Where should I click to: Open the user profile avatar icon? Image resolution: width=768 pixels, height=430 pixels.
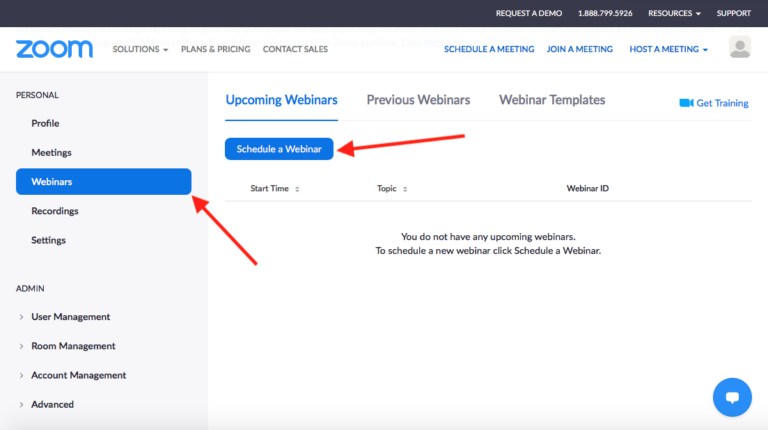pyautogui.click(x=740, y=48)
